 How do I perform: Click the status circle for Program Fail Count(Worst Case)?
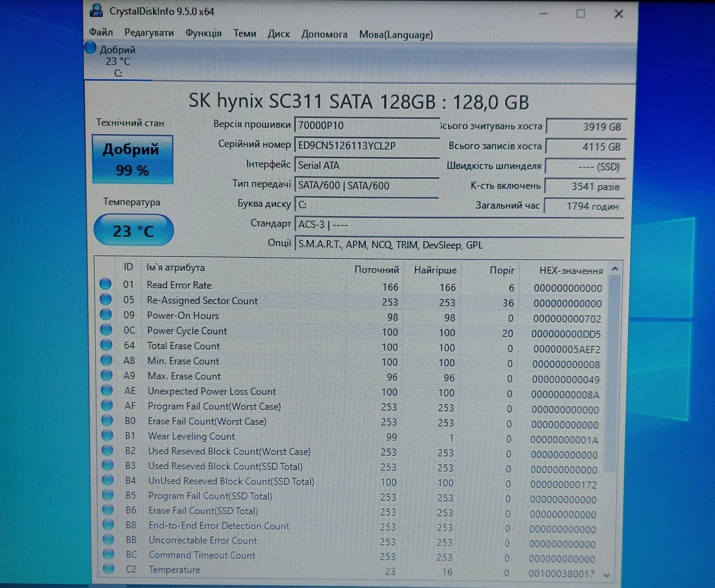point(107,405)
